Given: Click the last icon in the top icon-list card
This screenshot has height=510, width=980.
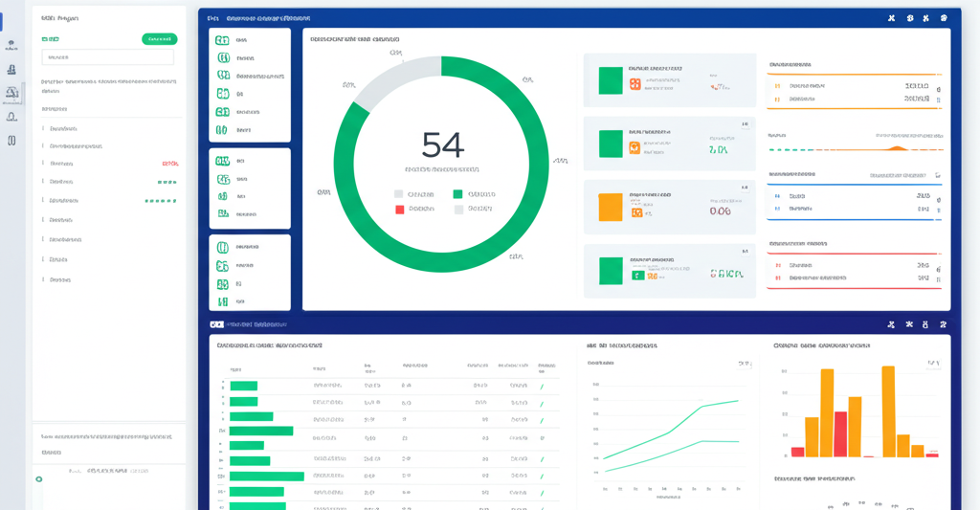Looking at the screenshot, I should point(221,130).
